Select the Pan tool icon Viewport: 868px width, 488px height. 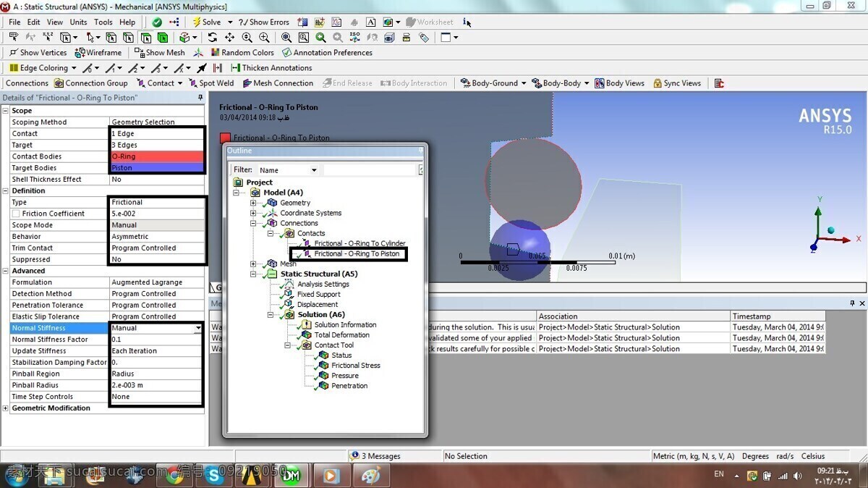(229, 38)
